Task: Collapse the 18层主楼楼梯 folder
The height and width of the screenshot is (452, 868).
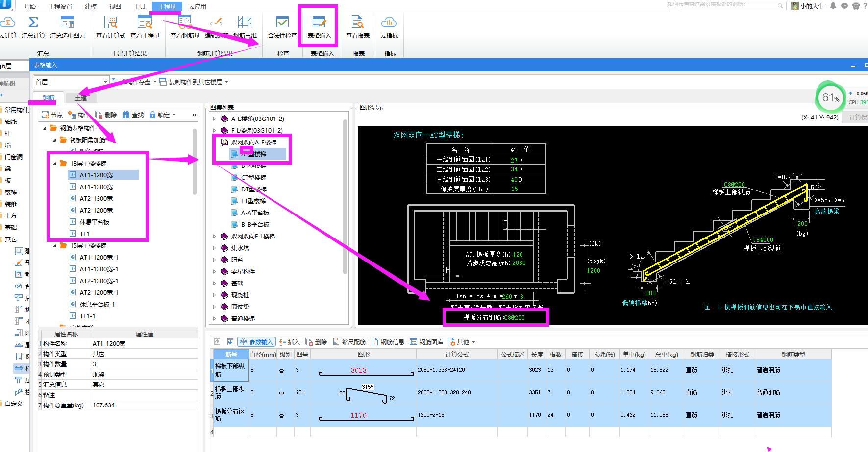Action: coord(55,163)
